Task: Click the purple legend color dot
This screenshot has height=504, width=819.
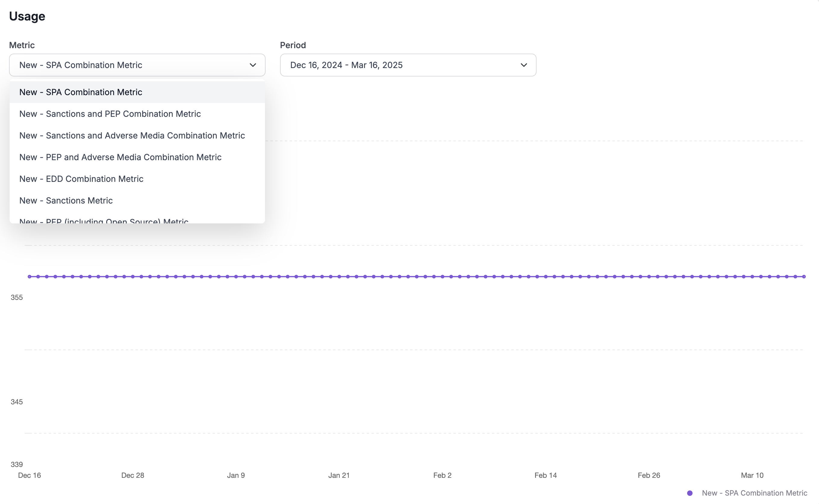Action: click(x=690, y=493)
